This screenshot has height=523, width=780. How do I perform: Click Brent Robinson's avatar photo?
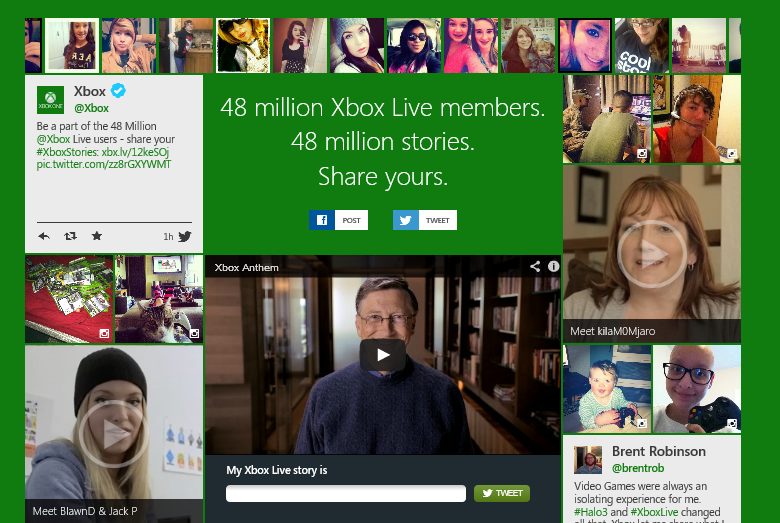588,460
